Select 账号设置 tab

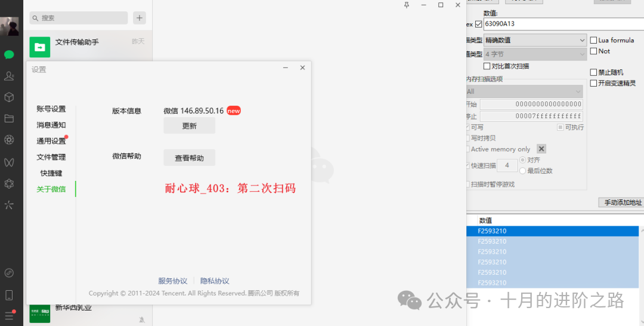point(51,109)
